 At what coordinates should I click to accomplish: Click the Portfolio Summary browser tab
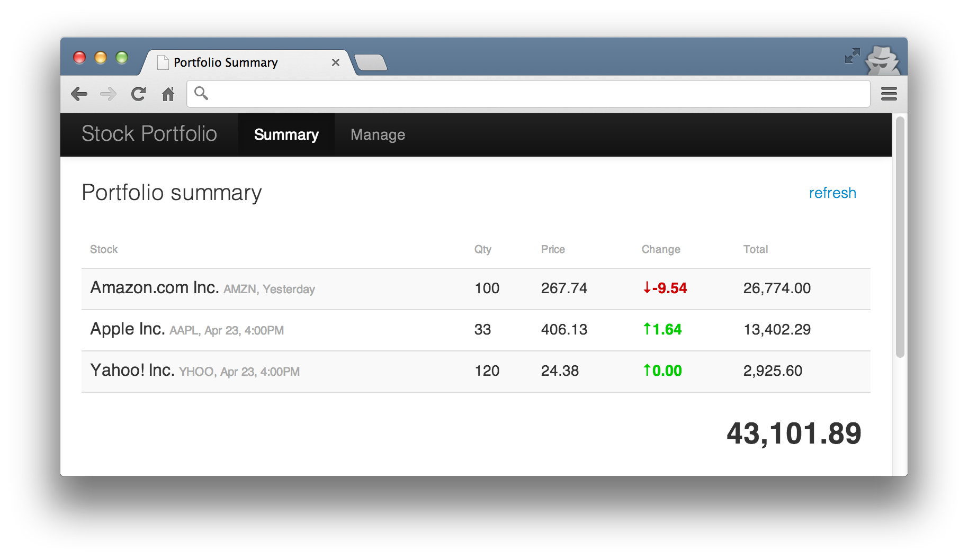coord(238,62)
